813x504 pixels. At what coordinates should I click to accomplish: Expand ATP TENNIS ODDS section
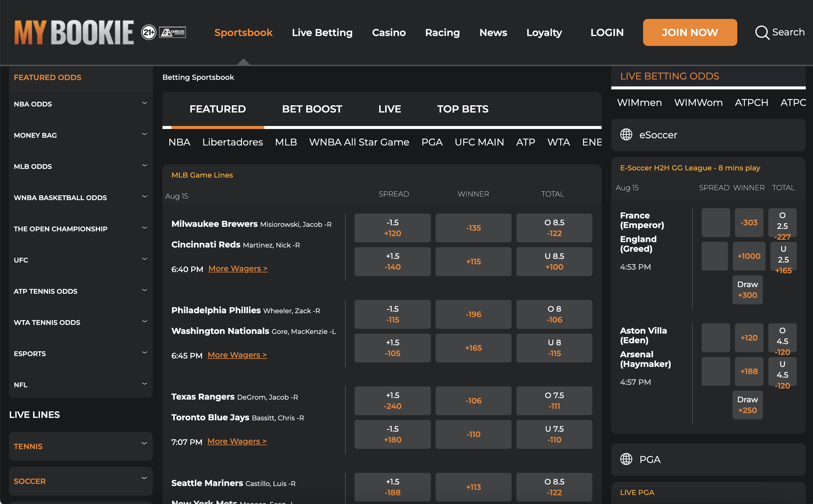81,291
